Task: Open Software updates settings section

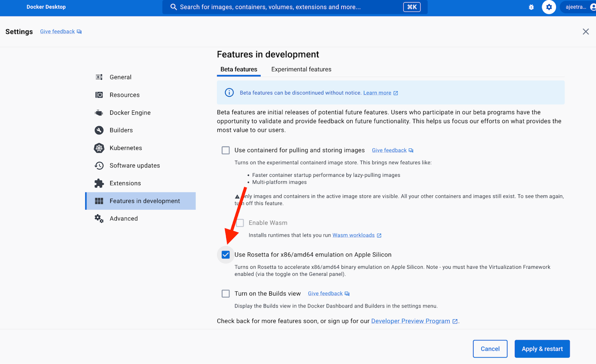Action: (x=140, y=166)
